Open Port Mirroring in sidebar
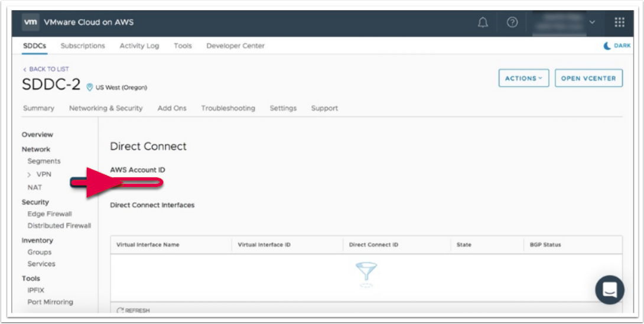This screenshot has width=644, height=324. [50, 302]
